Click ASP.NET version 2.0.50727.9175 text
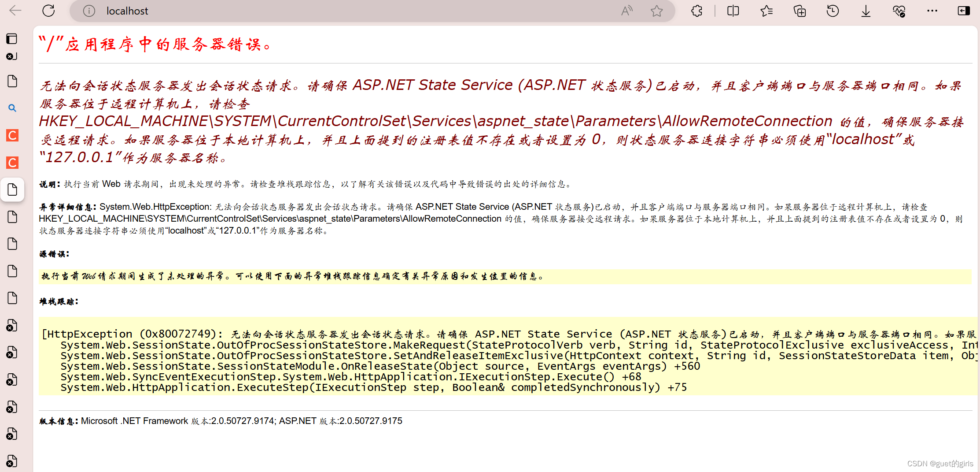The width and height of the screenshot is (980, 472). click(x=341, y=421)
